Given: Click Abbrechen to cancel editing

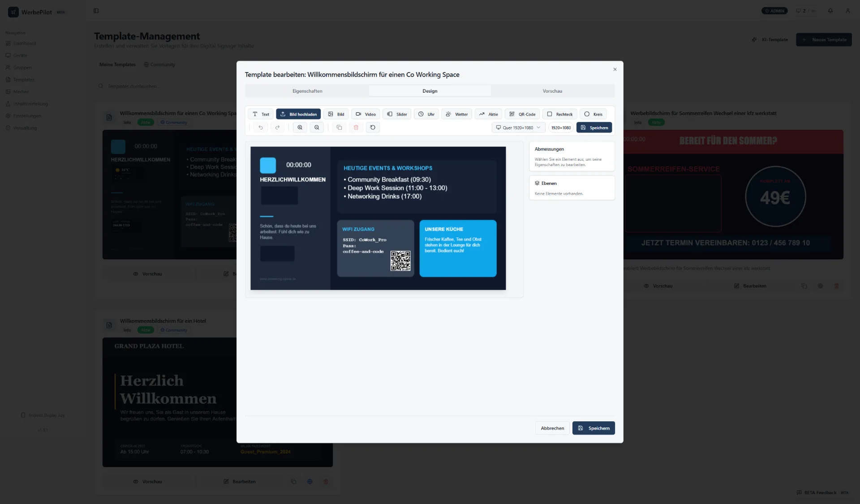Looking at the screenshot, I should coord(552,428).
